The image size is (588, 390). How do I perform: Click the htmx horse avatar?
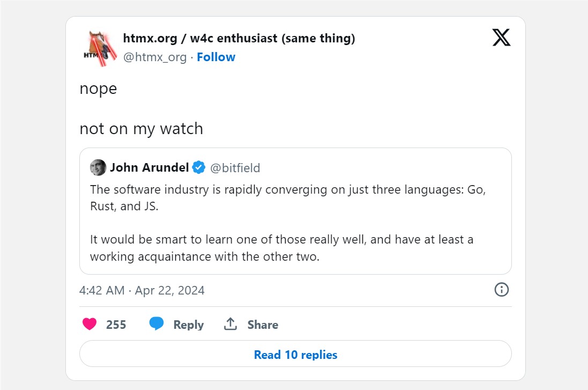coord(98,48)
